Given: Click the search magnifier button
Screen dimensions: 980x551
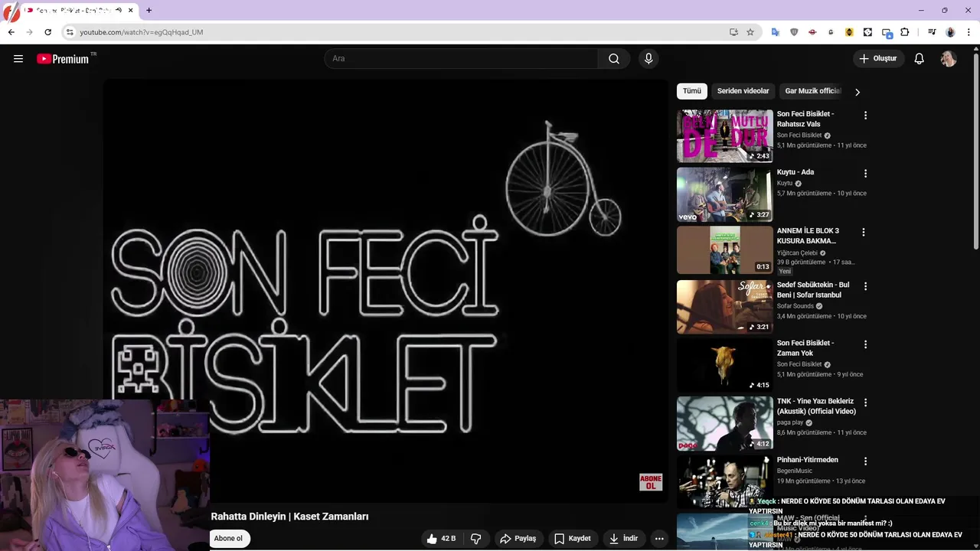Looking at the screenshot, I should point(614,59).
